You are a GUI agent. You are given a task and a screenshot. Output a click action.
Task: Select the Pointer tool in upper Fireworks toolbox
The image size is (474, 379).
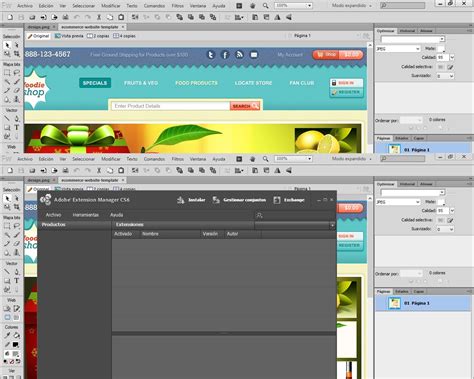(7, 45)
